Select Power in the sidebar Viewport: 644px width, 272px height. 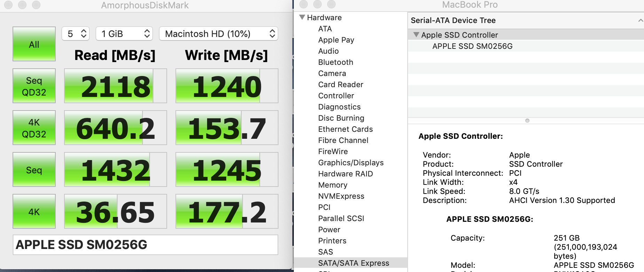pos(329,229)
